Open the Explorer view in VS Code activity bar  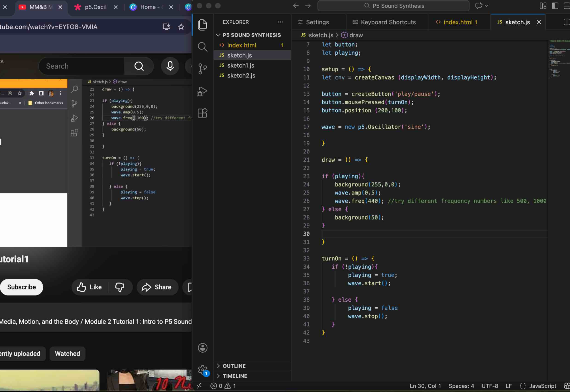pyautogui.click(x=202, y=25)
